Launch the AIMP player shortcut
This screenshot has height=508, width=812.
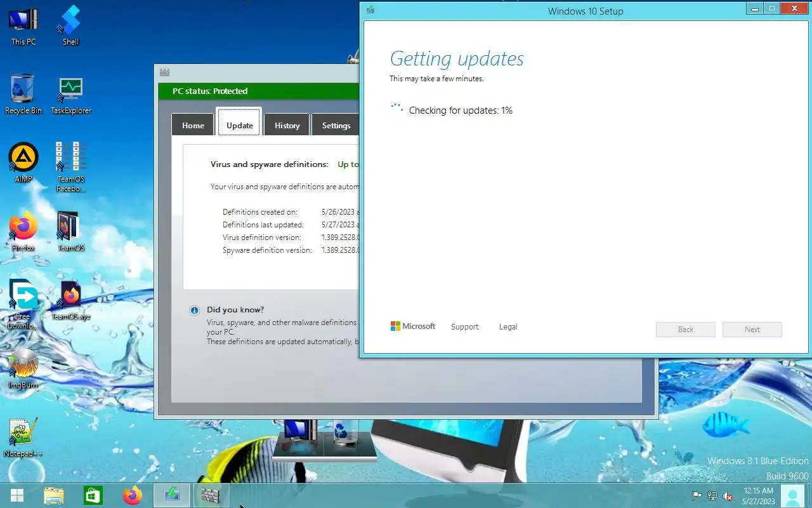pos(23,163)
